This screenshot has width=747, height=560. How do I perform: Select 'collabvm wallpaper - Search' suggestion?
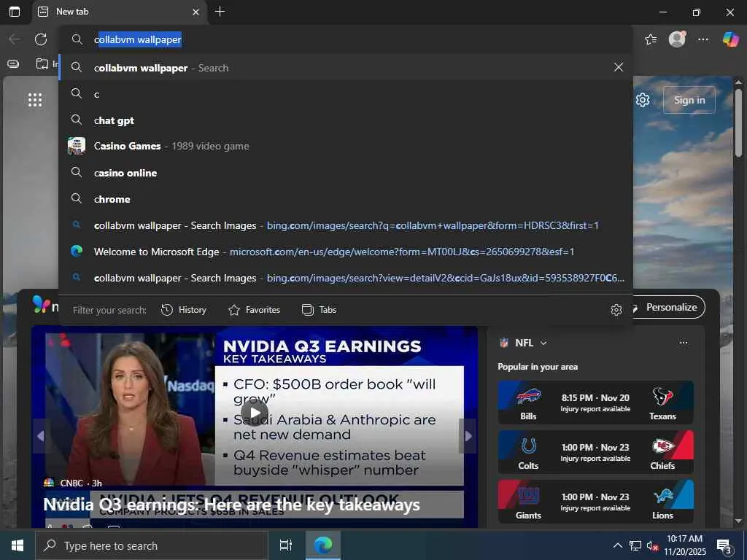pos(345,68)
